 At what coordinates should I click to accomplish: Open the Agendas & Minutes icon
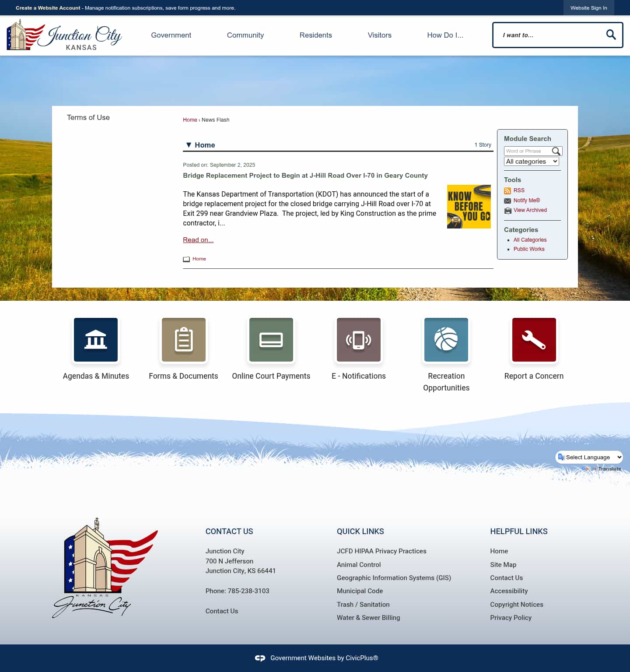pyautogui.click(x=96, y=340)
